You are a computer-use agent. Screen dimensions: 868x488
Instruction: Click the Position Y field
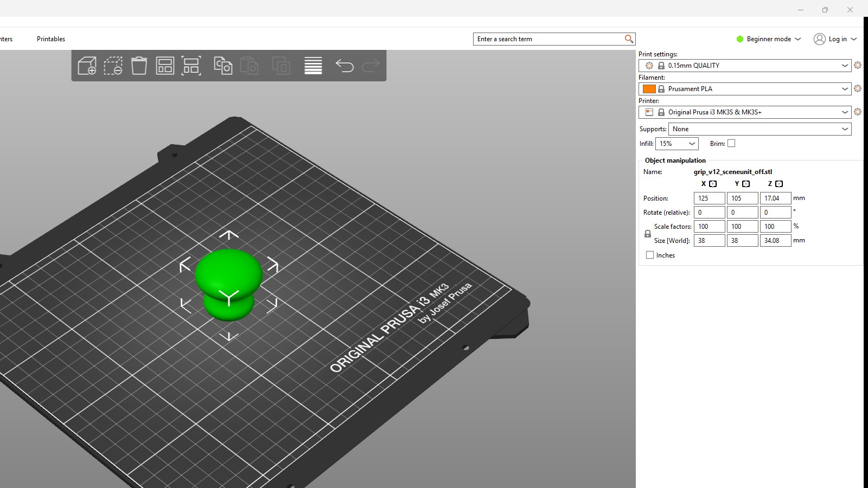(x=742, y=198)
